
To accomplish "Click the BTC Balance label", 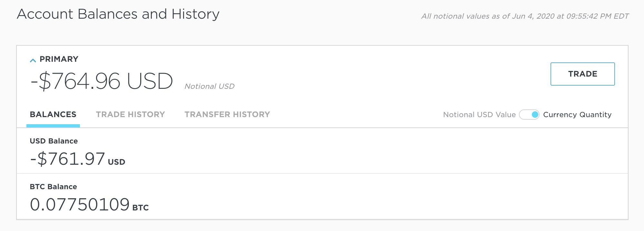I will coord(53,187).
